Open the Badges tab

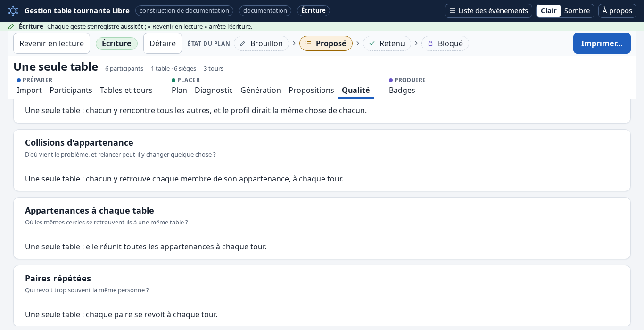[402, 90]
